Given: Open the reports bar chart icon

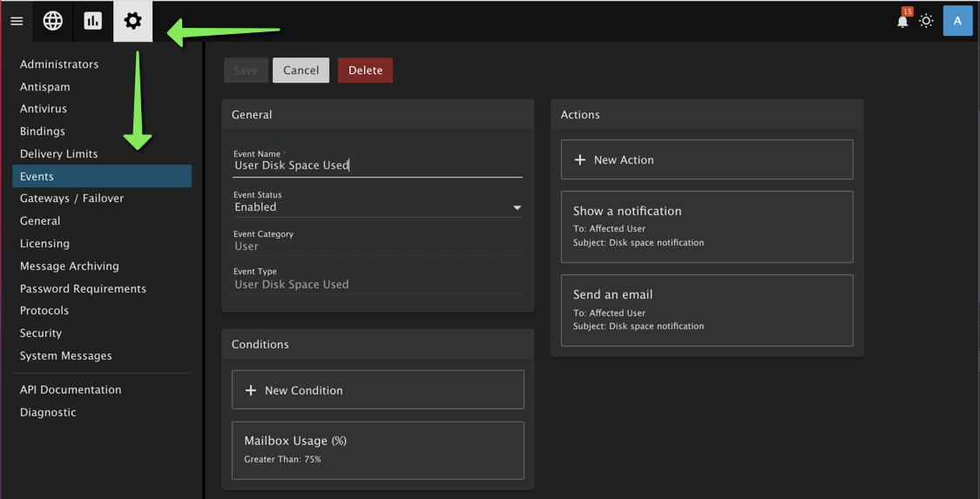Looking at the screenshot, I should 93,21.
